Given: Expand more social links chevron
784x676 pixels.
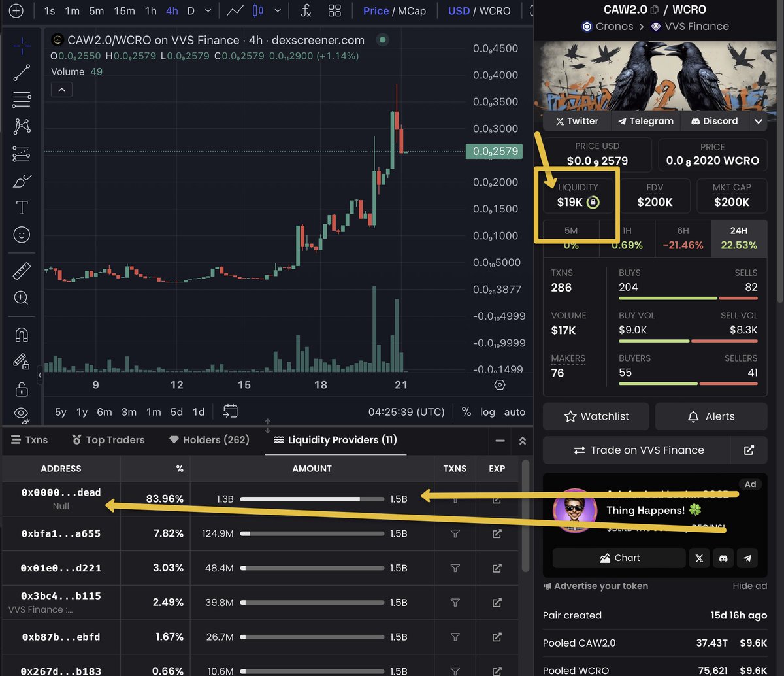Looking at the screenshot, I should [x=758, y=121].
